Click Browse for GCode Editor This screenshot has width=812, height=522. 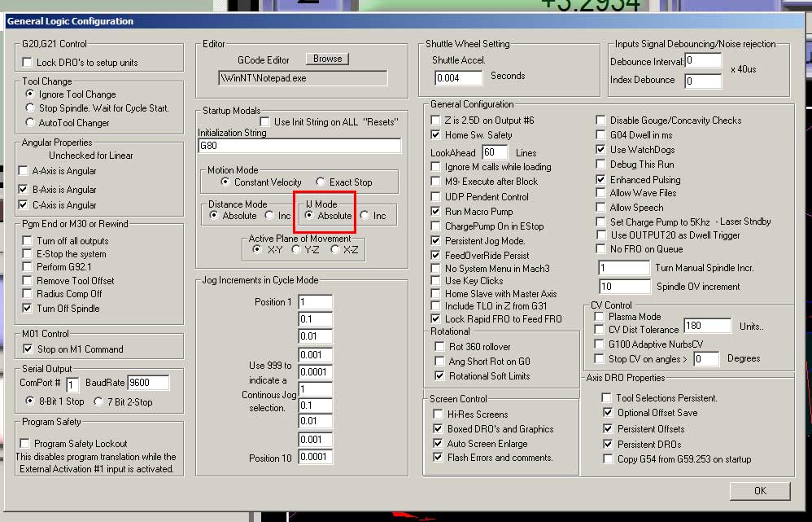pos(327,59)
